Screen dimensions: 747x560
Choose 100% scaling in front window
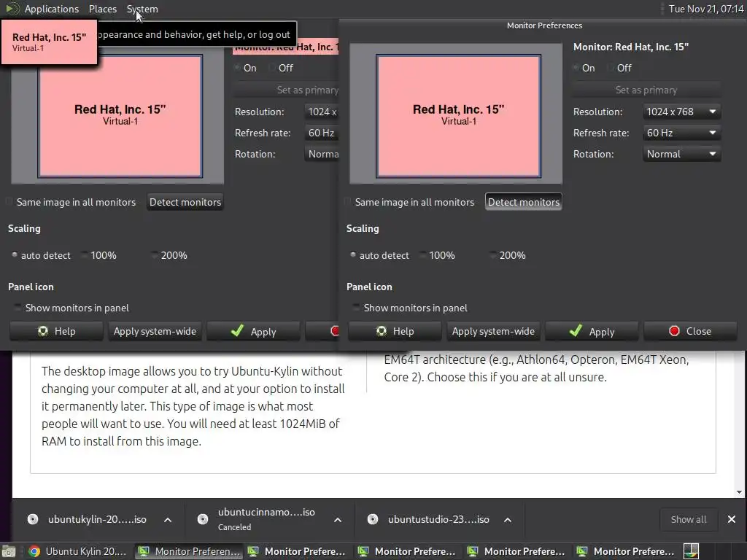tap(422, 254)
